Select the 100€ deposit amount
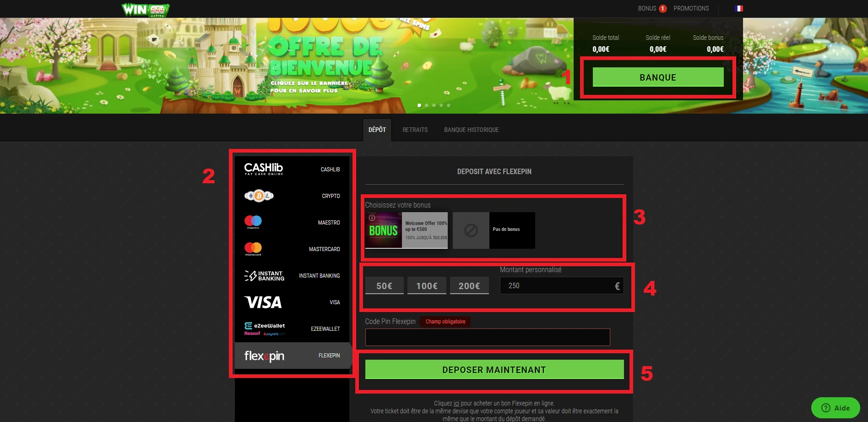The width and height of the screenshot is (868, 422). click(x=427, y=285)
